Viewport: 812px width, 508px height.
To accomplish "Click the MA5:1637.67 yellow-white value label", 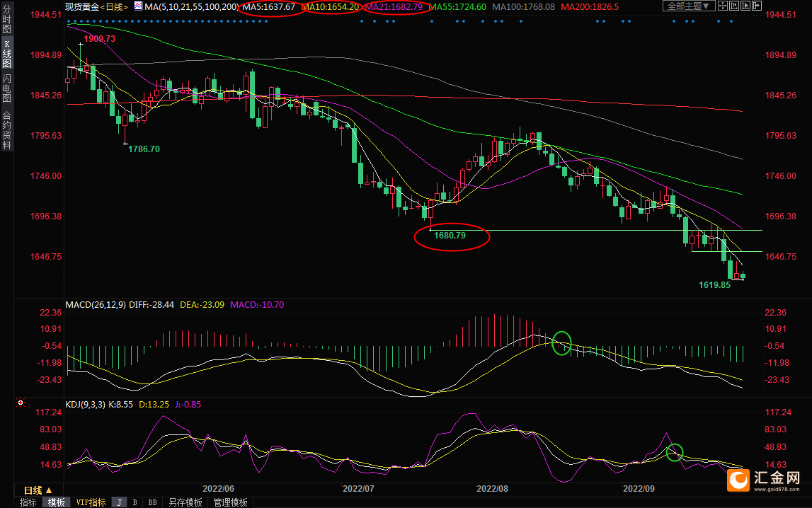I will (269, 6).
